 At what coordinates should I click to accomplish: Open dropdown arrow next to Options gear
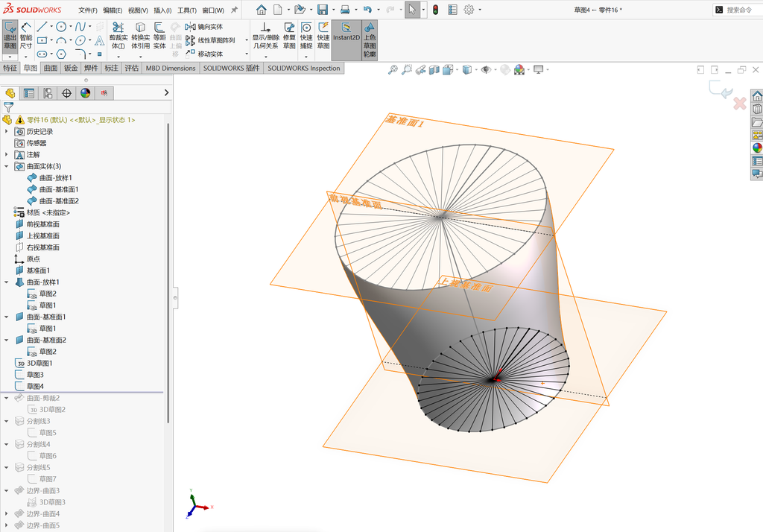tap(480, 10)
